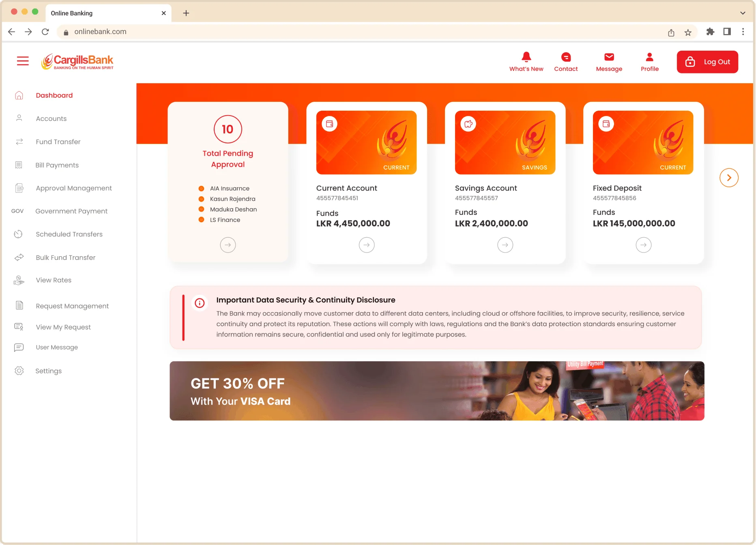Open Bill Payments in the sidebar
This screenshot has width=756, height=545.
(57, 165)
